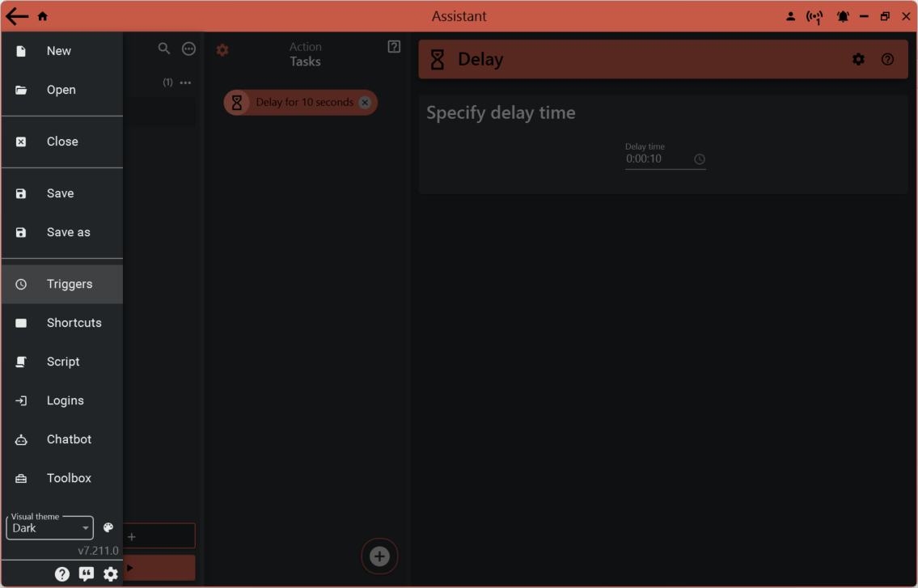Click the clock icon in Delay time field
This screenshot has height=588, width=918.
(700, 159)
